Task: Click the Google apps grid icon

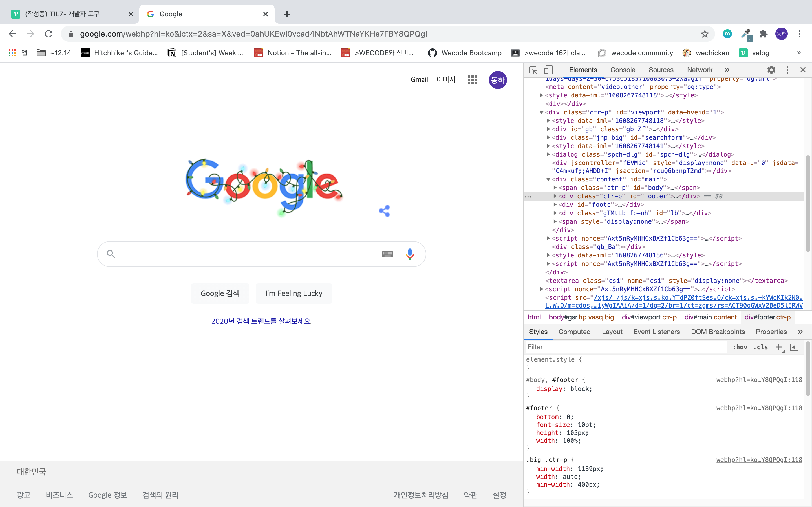Action: [472, 80]
